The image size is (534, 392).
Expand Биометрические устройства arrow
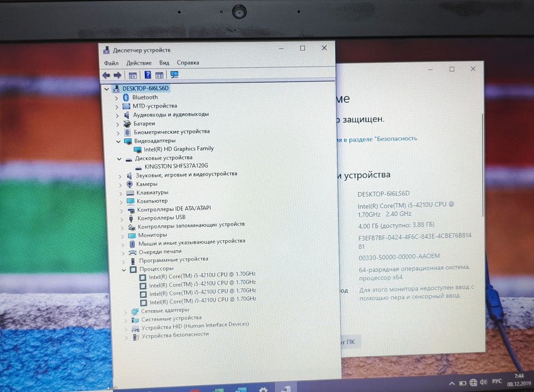(x=118, y=133)
